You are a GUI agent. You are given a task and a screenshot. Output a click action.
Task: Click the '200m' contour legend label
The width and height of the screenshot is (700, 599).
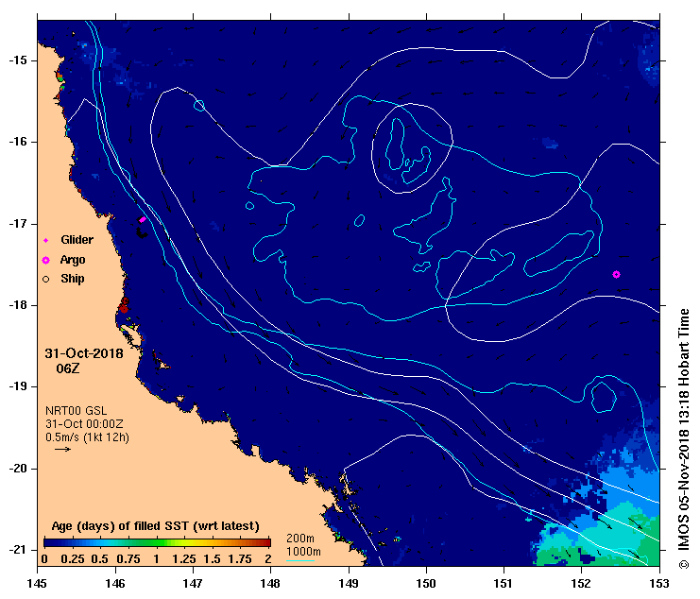pos(300,539)
